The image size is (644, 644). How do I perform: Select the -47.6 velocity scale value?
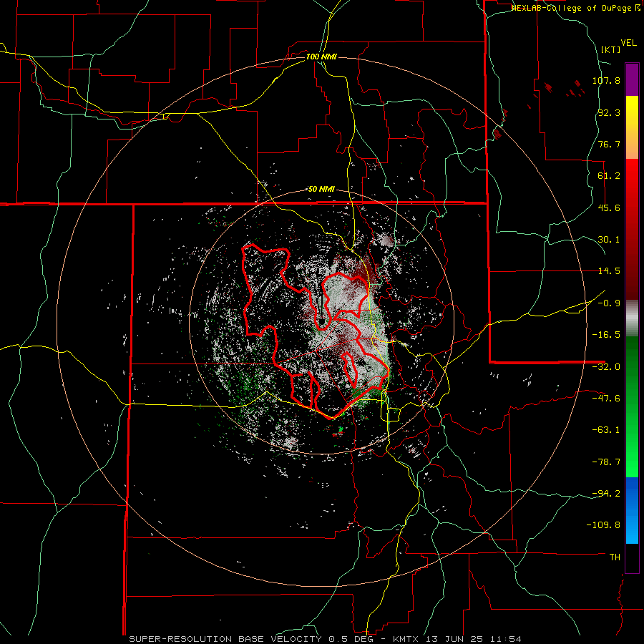click(606, 399)
